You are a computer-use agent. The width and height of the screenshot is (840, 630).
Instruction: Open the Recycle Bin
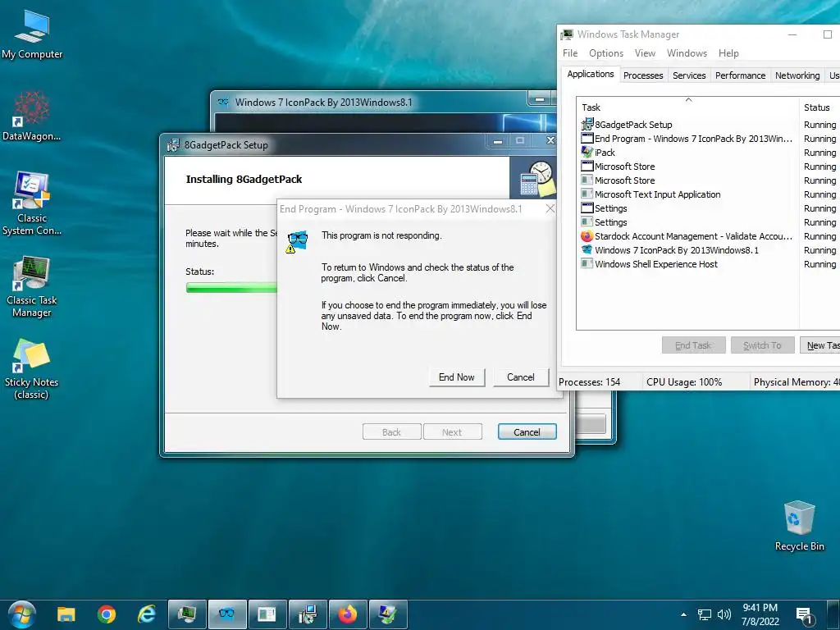[799, 525]
